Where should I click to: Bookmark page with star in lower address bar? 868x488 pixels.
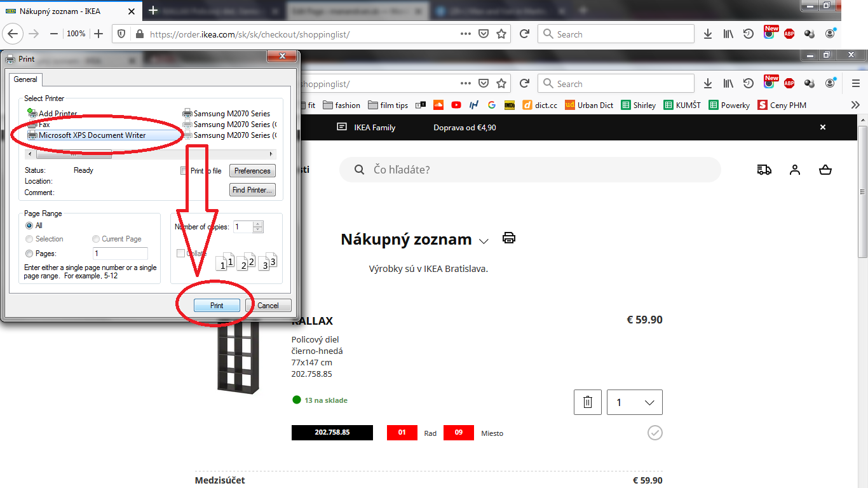501,83
